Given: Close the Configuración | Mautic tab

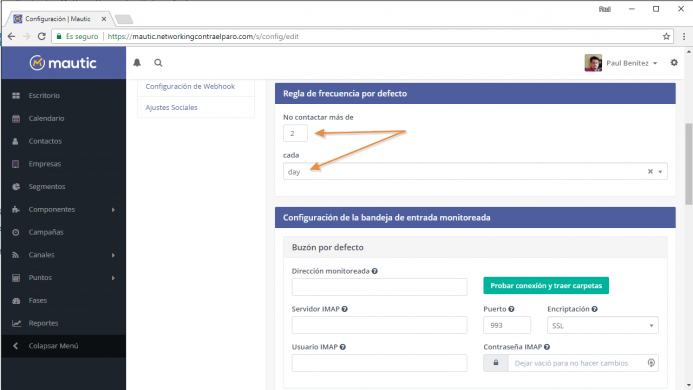Looking at the screenshot, I should (103, 19).
